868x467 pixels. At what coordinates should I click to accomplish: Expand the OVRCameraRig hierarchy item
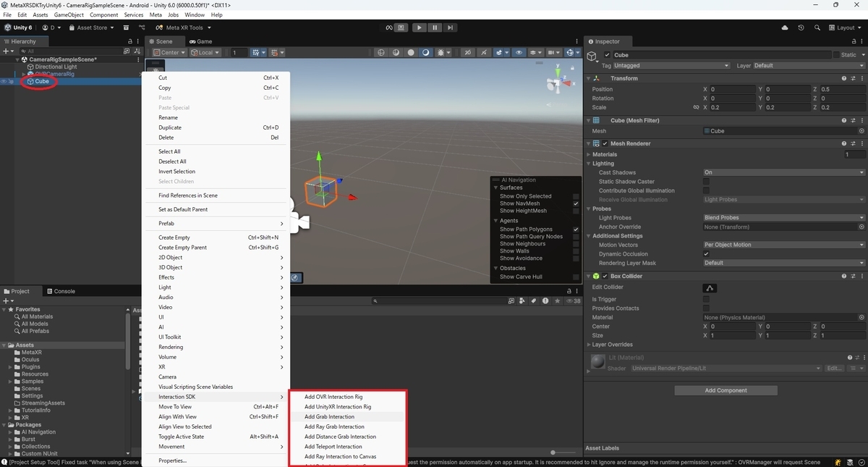click(x=23, y=74)
